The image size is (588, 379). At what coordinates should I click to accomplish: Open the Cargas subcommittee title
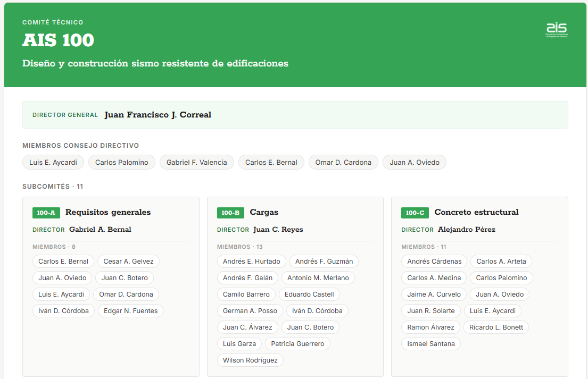click(x=264, y=212)
